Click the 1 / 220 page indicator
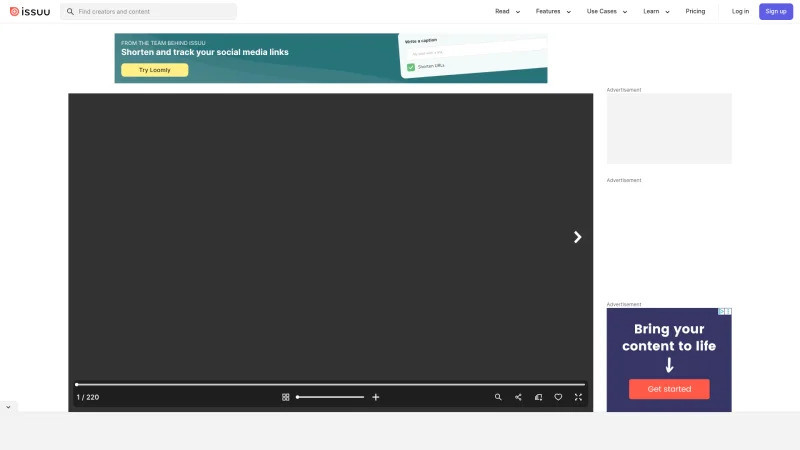The image size is (800, 450). [x=88, y=397]
